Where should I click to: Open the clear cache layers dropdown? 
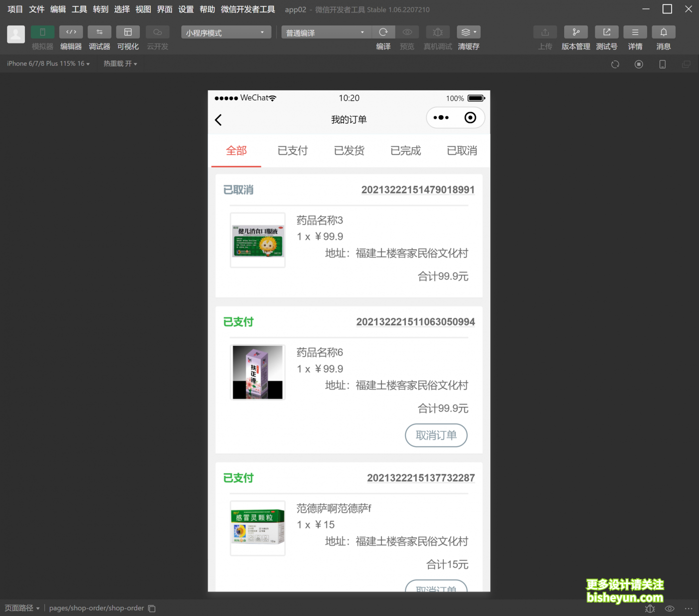tap(468, 32)
